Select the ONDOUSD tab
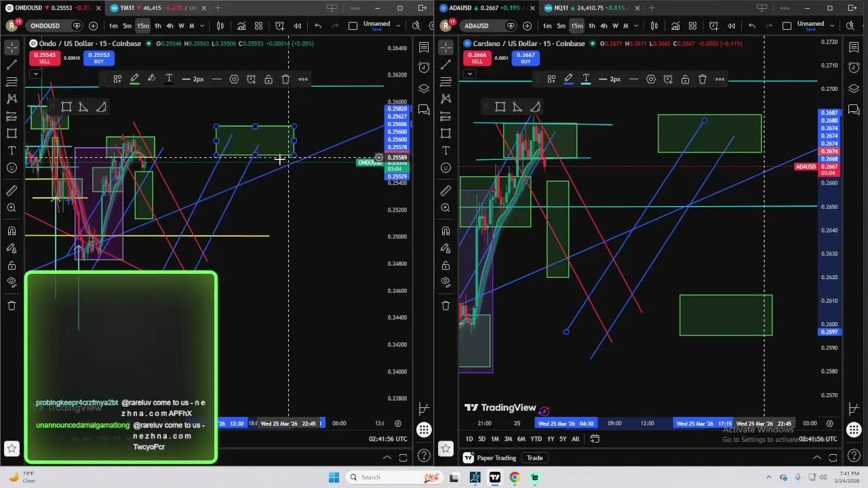This screenshot has width=868, height=488. pyautogui.click(x=53, y=8)
